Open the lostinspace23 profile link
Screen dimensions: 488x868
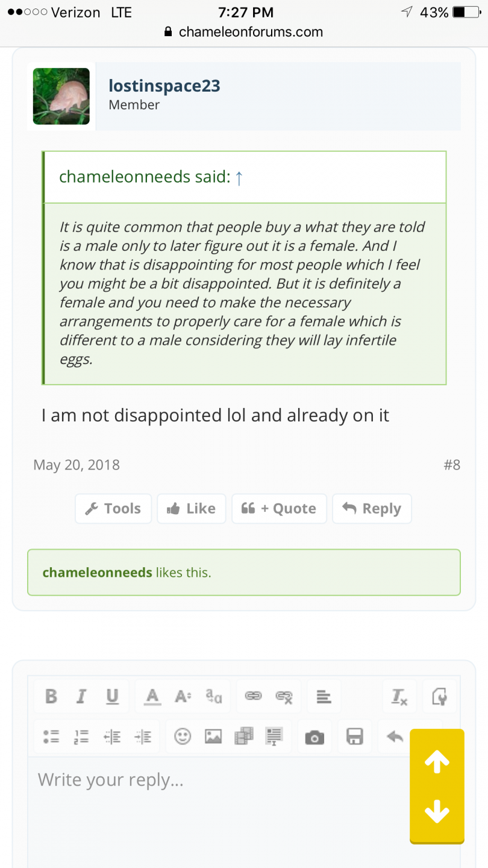point(164,86)
